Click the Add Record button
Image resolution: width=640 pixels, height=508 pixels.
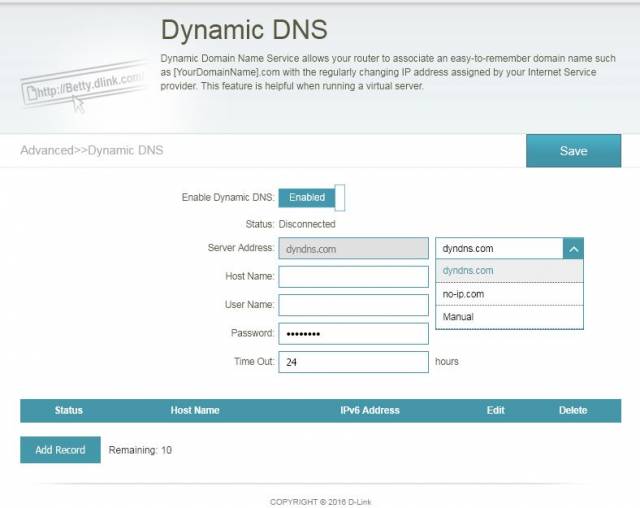click(x=59, y=450)
